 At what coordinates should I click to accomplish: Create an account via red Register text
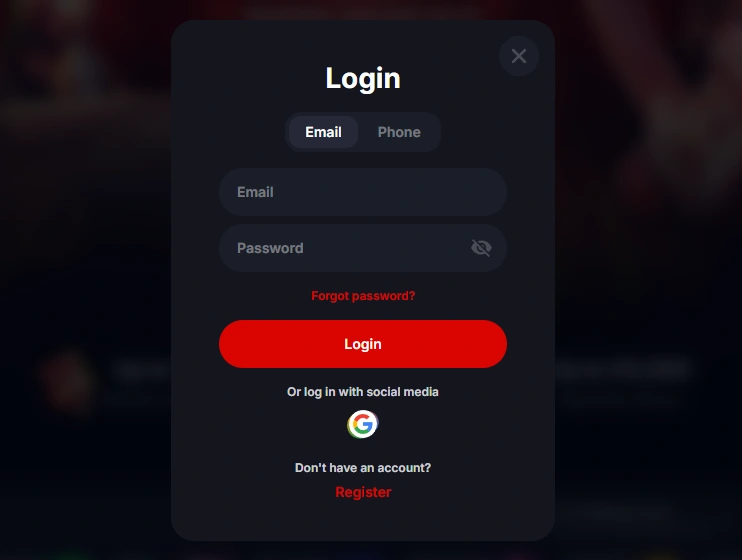(x=363, y=492)
